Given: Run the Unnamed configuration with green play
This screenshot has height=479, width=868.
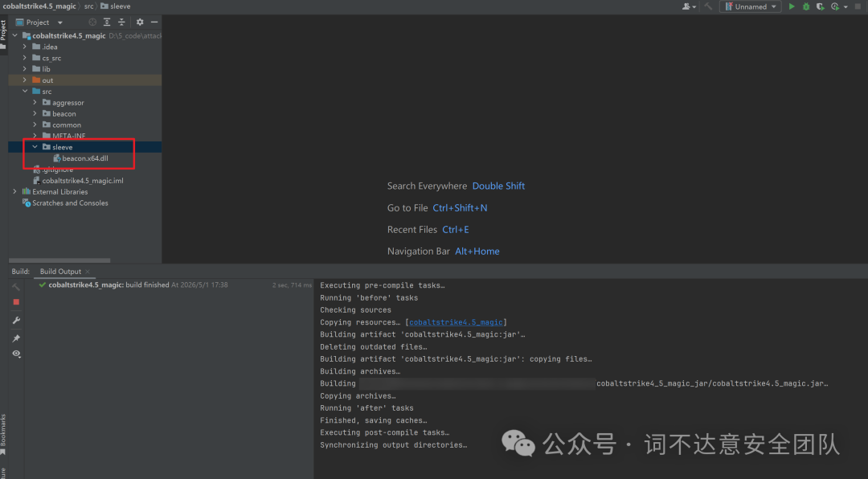Looking at the screenshot, I should 792,6.
